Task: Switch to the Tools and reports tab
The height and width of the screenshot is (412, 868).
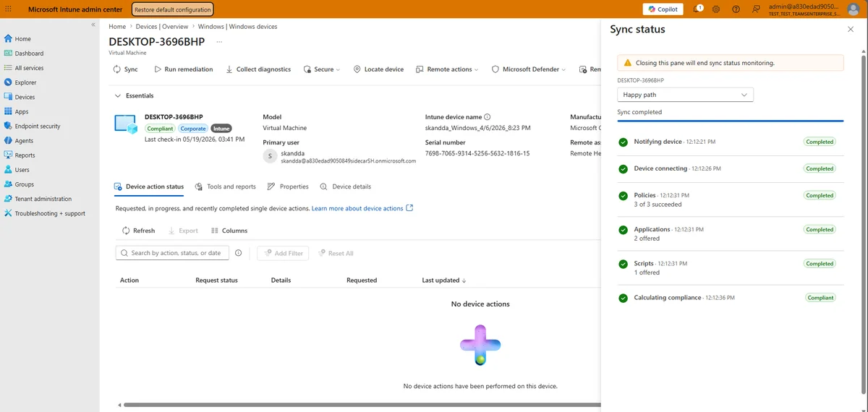Action: pos(226,186)
